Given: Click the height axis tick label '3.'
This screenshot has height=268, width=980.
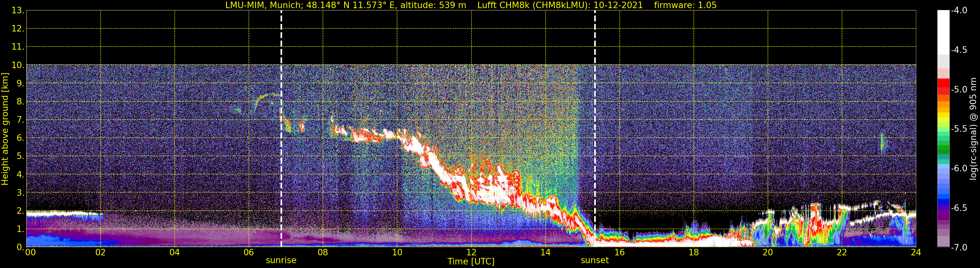Looking at the screenshot, I should pos(20,193).
